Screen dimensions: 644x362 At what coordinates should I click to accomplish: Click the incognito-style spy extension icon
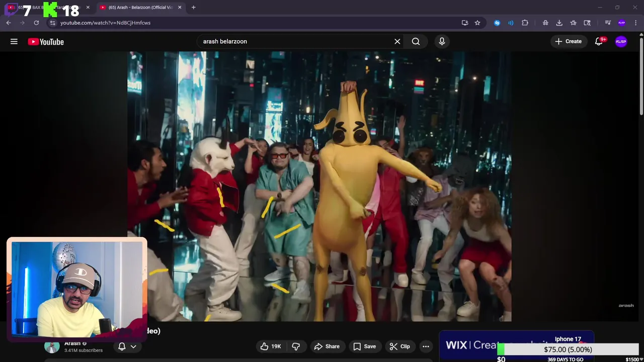545,23
